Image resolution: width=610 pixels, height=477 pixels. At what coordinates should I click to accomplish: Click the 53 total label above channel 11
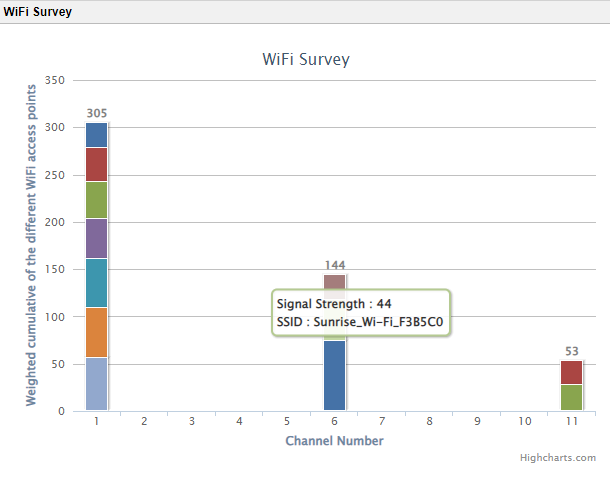click(571, 351)
